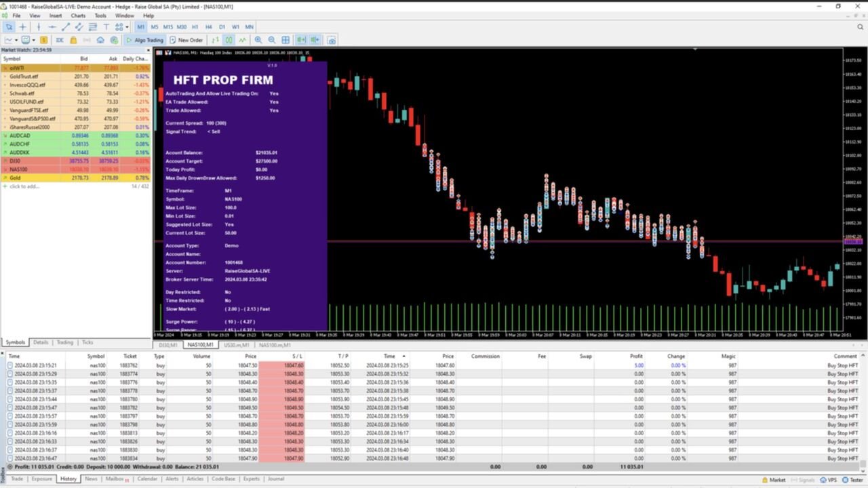Switch chart to line chart icon

click(x=242, y=40)
